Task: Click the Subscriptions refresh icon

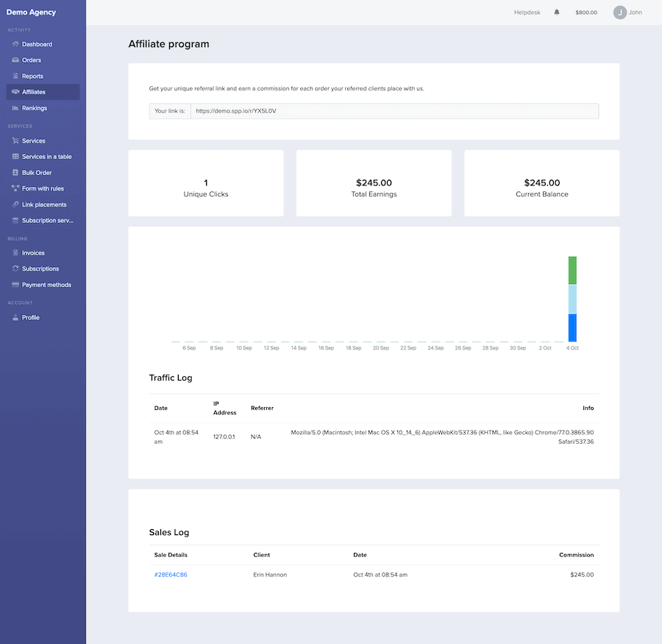Action: (15, 269)
